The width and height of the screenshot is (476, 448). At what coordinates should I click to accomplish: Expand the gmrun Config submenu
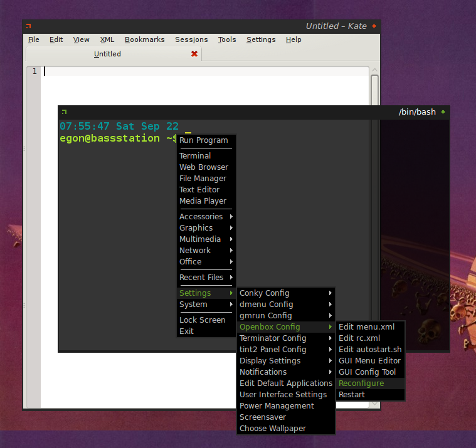point(285,315)
